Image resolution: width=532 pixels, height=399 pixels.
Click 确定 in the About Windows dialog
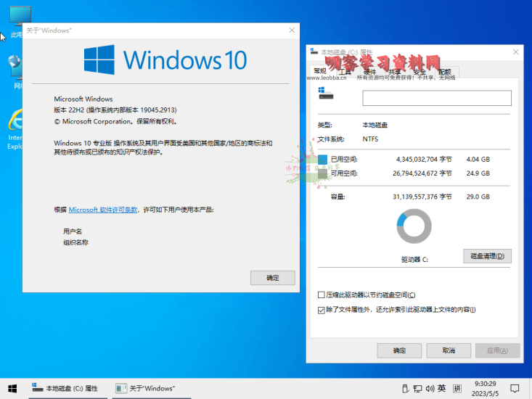click(272, 278)
